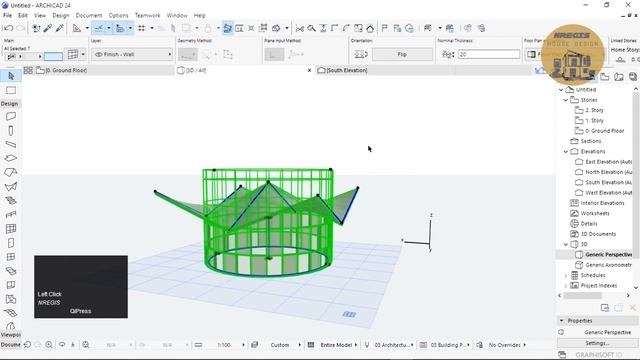Collapse the Properties panel section
Viewport: 640px width, 360px height.
coord(562,321)
